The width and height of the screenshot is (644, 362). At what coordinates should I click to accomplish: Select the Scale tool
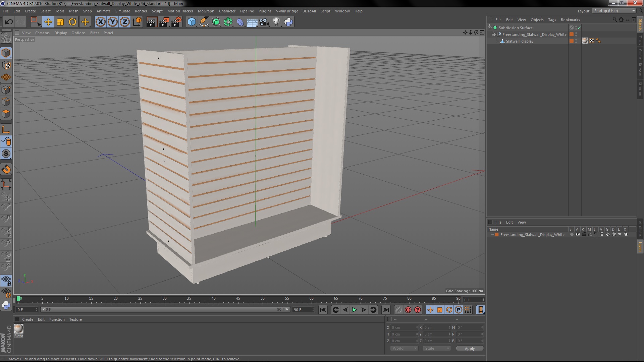60,22
